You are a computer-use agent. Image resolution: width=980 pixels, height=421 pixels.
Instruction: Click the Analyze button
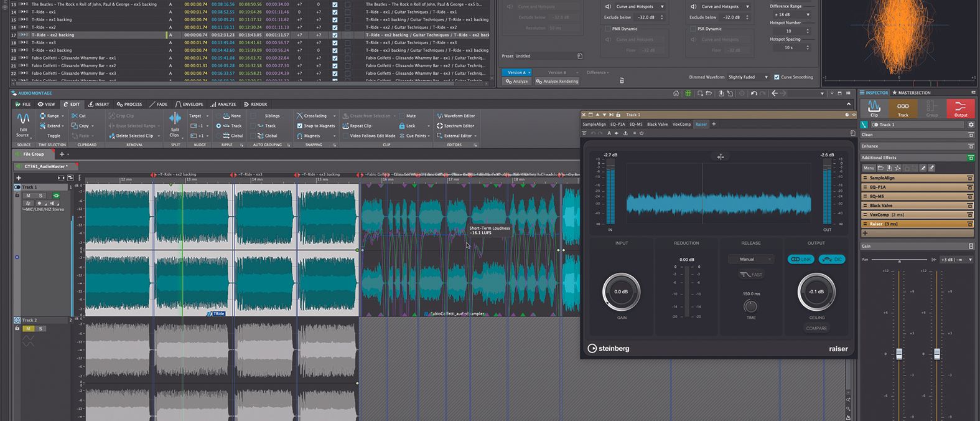(x=517, y=81)
